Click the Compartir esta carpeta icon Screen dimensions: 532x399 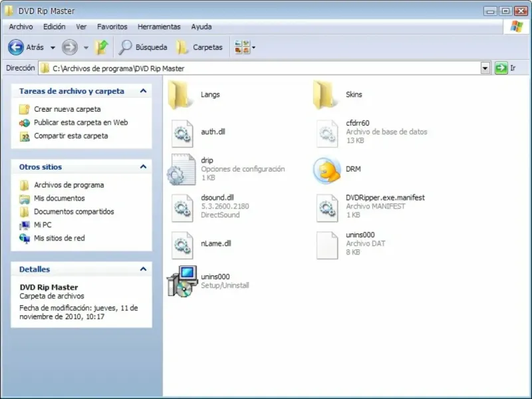coord(25,136)
